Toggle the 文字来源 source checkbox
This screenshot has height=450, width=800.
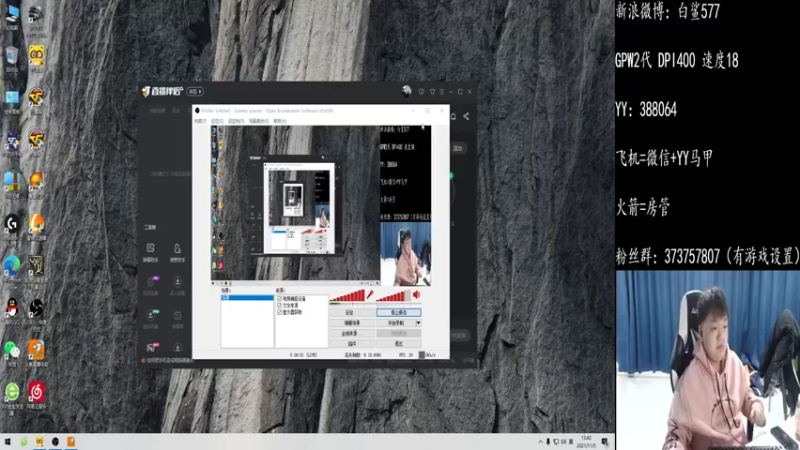tap(279, 305)
